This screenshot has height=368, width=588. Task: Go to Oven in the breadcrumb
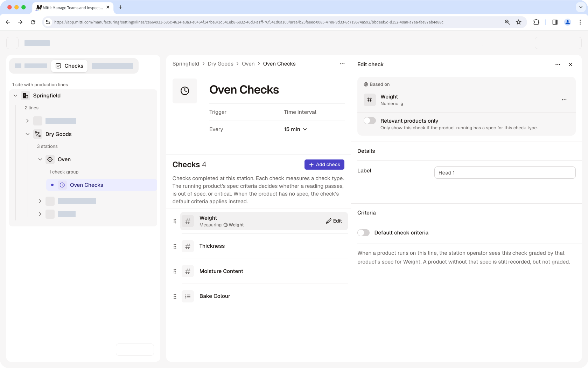(248, 64)
